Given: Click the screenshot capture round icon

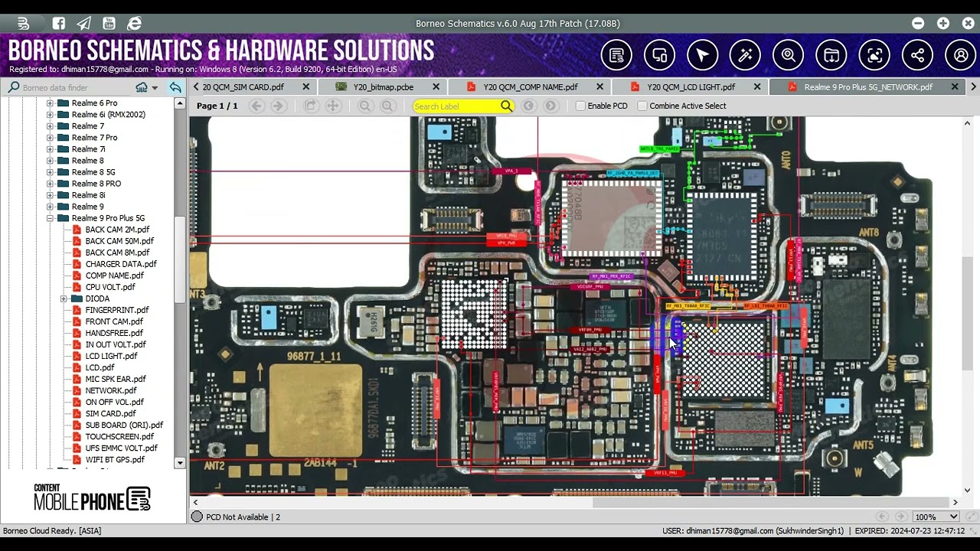Looking at the screenshot, I should pos(874,55).
